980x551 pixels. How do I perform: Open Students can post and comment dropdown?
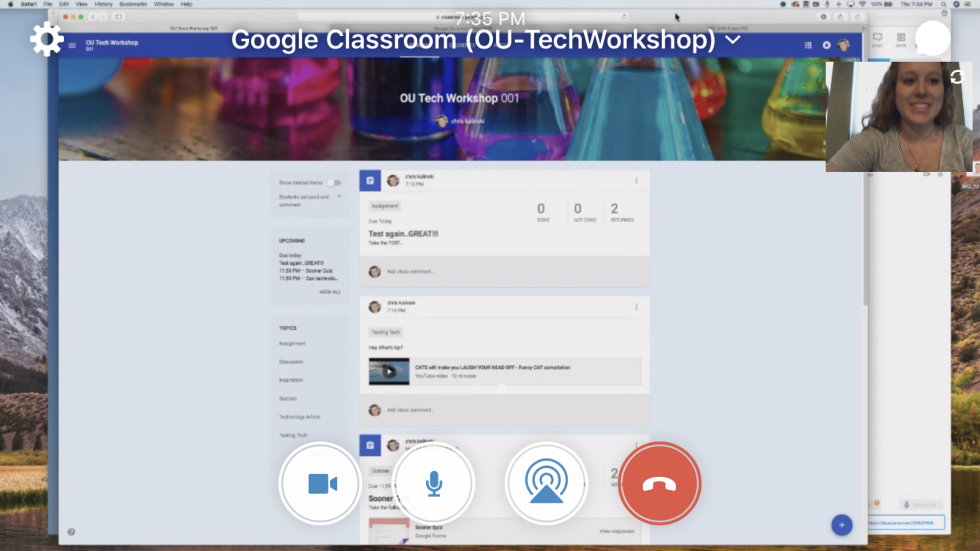(x=339, y=197)
